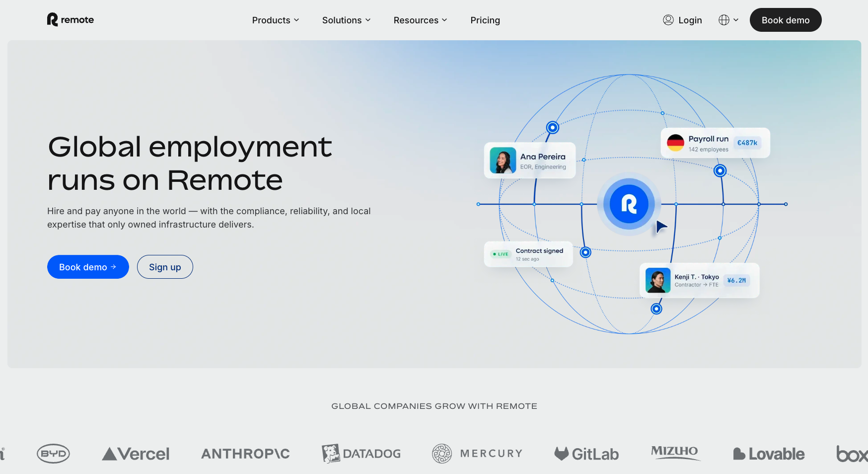This screenshot has height=474, width=868.
Task: Select the Kenji T. Tokyo card
Action: tap(700, 280)
